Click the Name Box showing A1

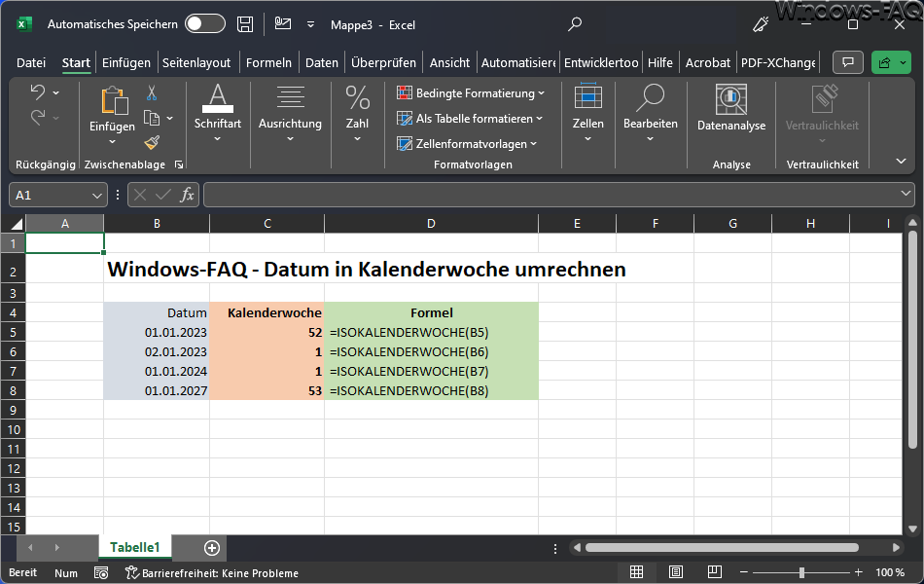click(x=57, y=196)
